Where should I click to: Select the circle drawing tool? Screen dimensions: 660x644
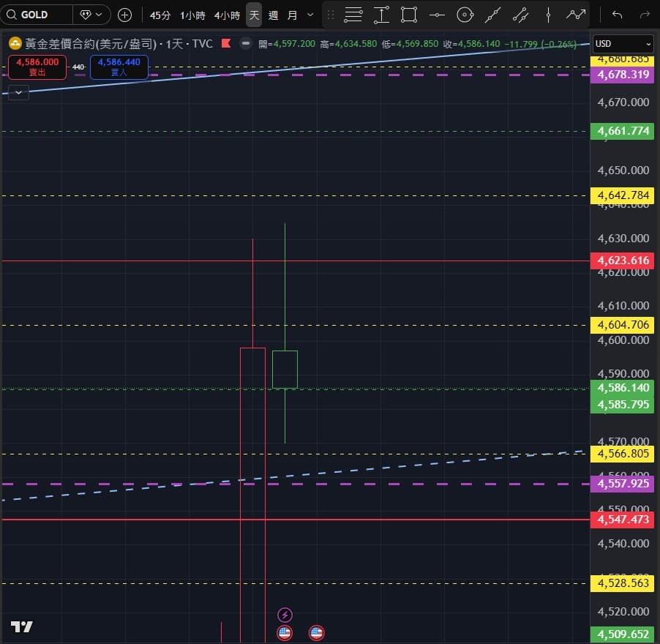(465, 15)
